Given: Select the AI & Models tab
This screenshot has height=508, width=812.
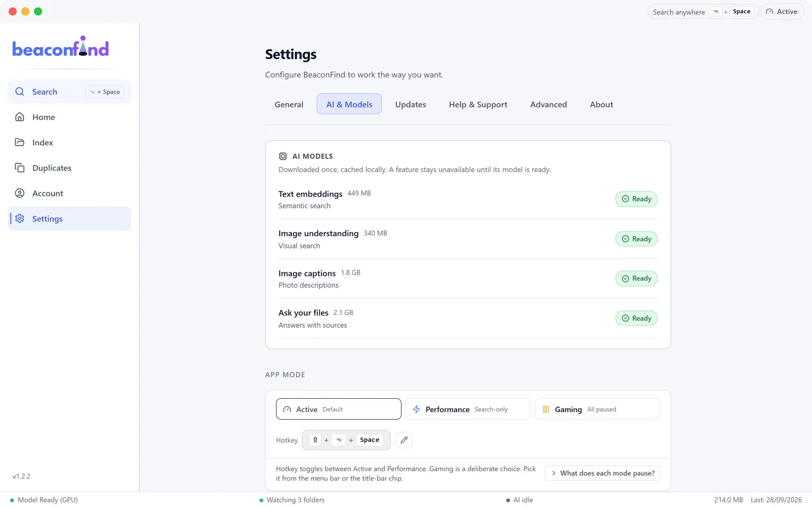Looking at the screenshot, I should point(349,104).
